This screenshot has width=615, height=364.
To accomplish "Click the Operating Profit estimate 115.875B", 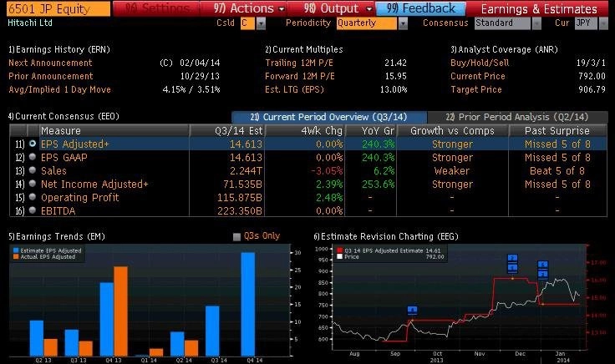I will point(240,198).
